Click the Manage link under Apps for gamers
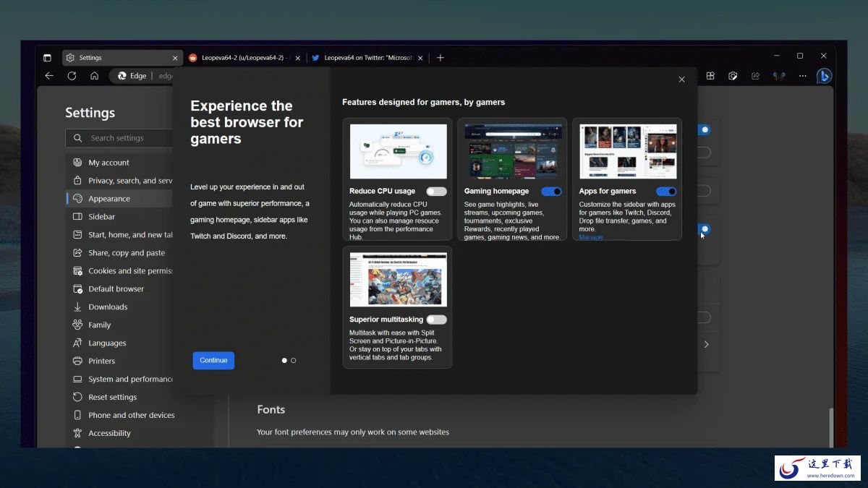The image size is (868, 488). click(590, 237)
